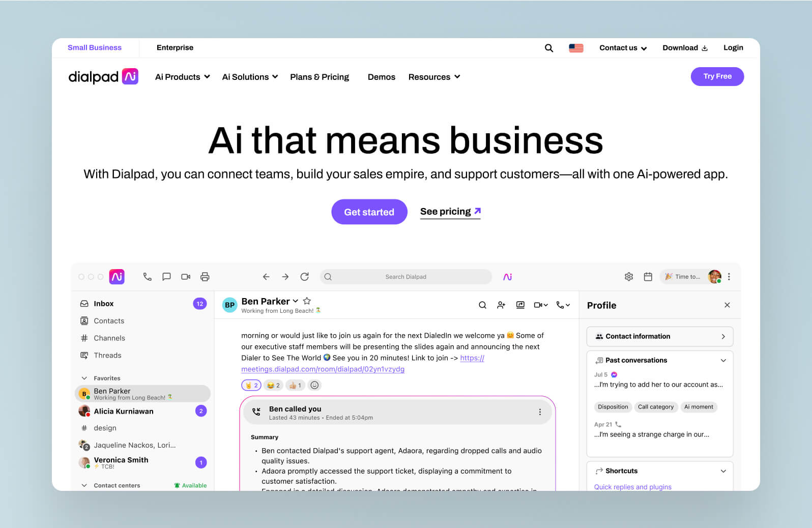Select the Alicia Kurniawan conversation
The image size is (812, 528).
click(142, 411)
